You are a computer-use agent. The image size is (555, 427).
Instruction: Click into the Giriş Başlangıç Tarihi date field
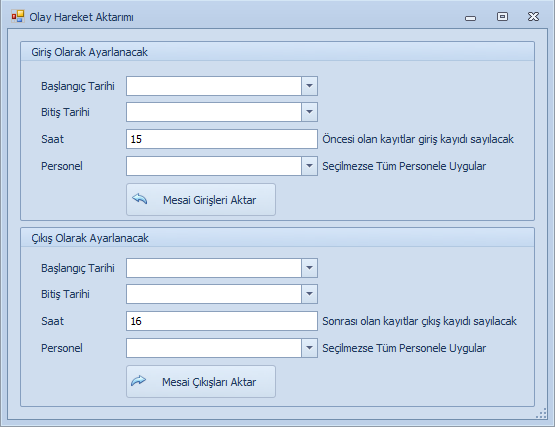[x=214, y=86]
